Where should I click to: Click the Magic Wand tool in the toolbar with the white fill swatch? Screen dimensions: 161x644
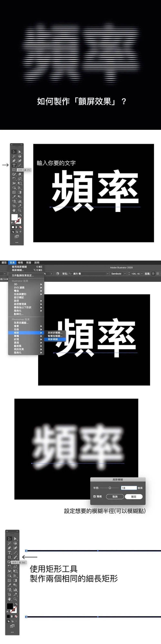[14, 156]
